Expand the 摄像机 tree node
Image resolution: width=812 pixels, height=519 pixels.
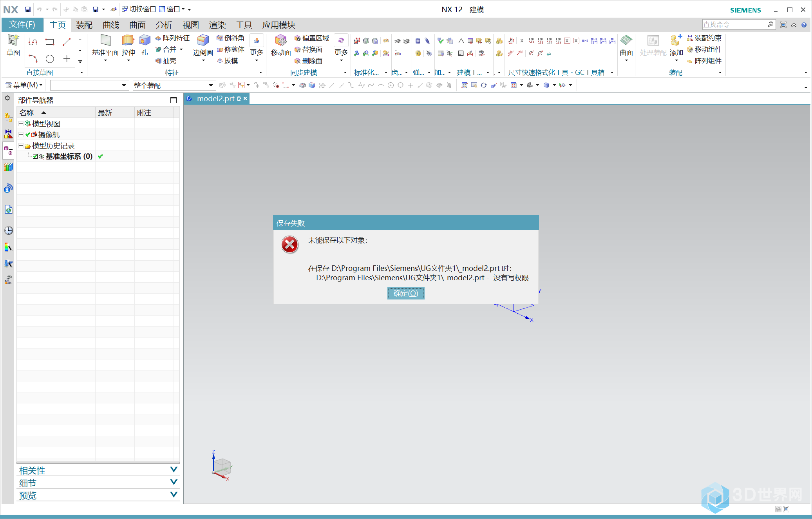(x=21, y=134)
